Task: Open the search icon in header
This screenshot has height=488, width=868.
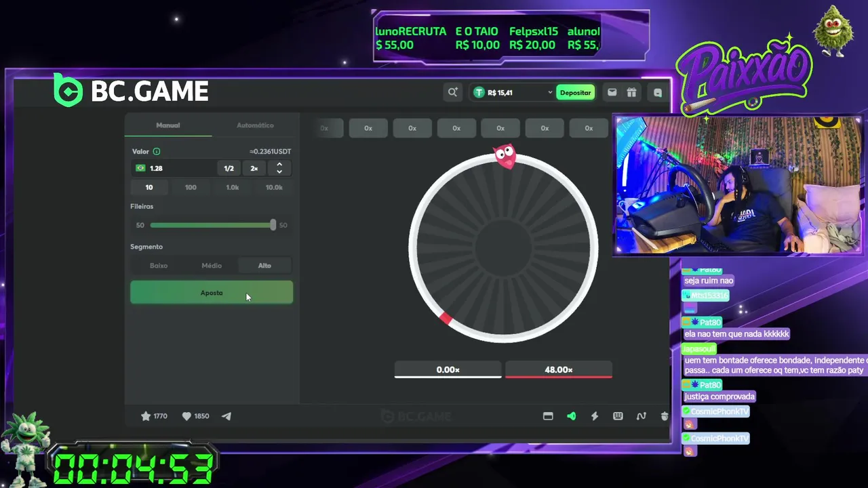Action: [452, 92]
